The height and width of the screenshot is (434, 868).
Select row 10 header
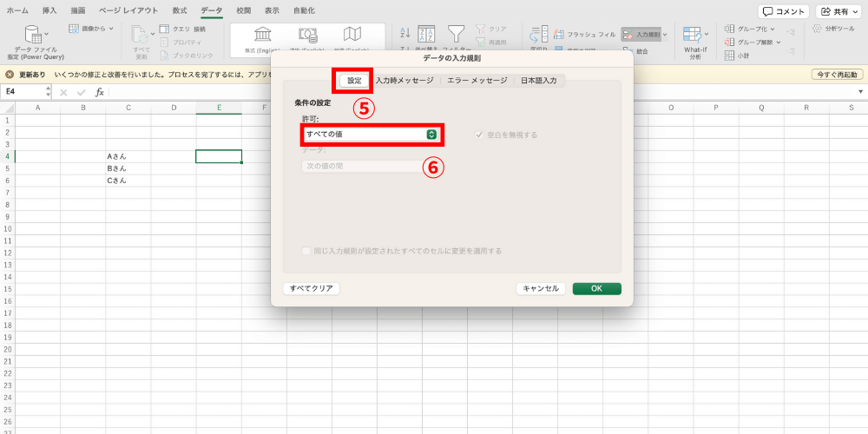[7, 228]
